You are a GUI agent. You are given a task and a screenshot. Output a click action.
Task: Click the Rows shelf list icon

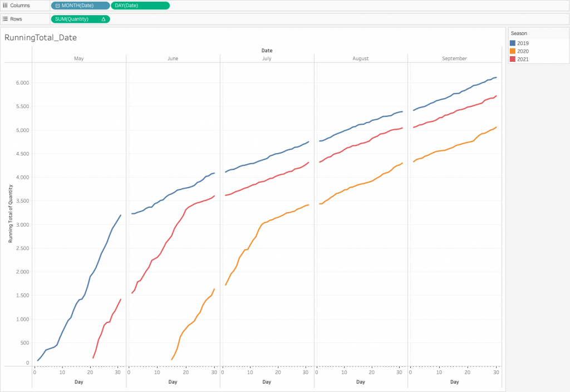tap(5, 19)
